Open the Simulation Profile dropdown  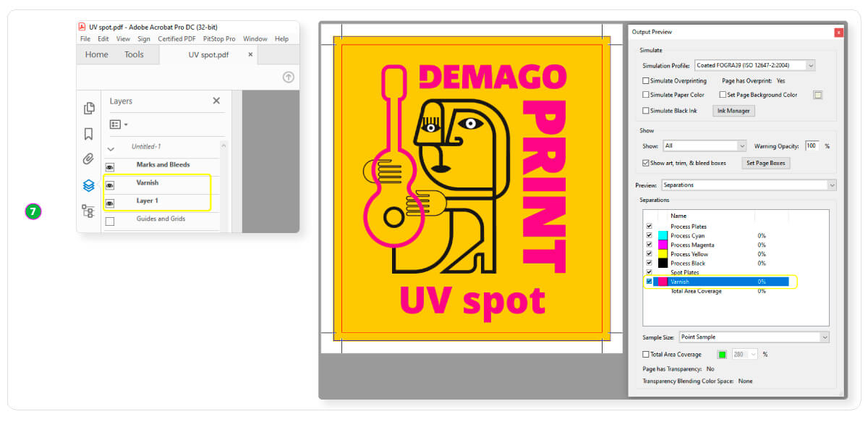click(754, 66)
